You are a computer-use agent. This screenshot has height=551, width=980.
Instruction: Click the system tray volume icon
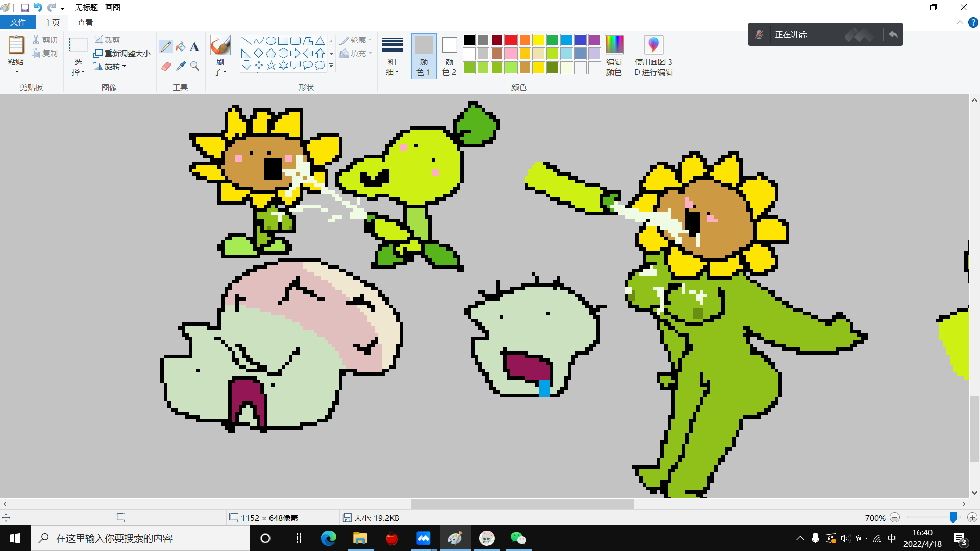point(846,538)
